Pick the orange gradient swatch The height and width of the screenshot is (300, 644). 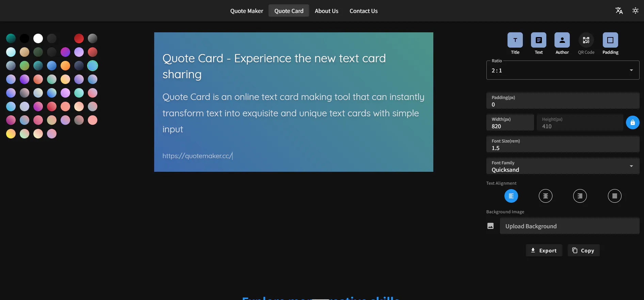65,66
